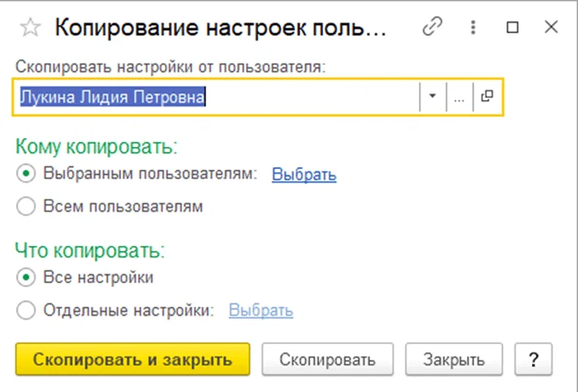This screenshot has width=578, height=392.
Task: Select the 'Все настройки' radio button
Action: pyautogui.click(x=26, y=278)
